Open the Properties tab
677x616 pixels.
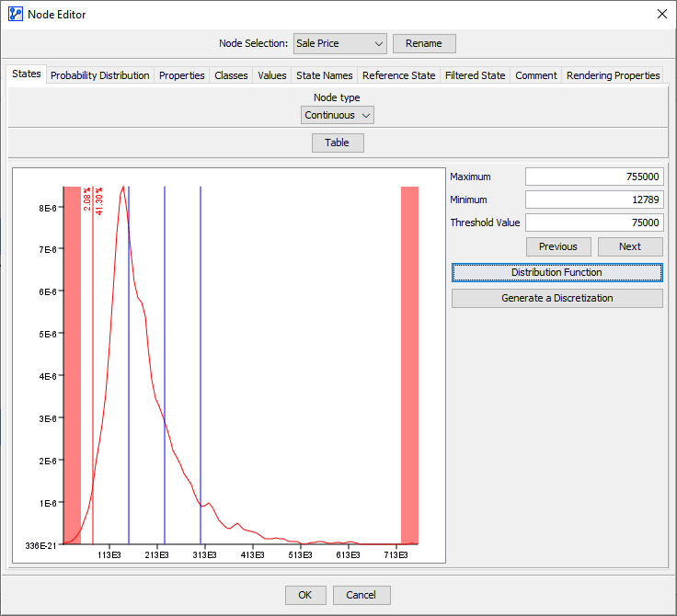tap(182, 75)
